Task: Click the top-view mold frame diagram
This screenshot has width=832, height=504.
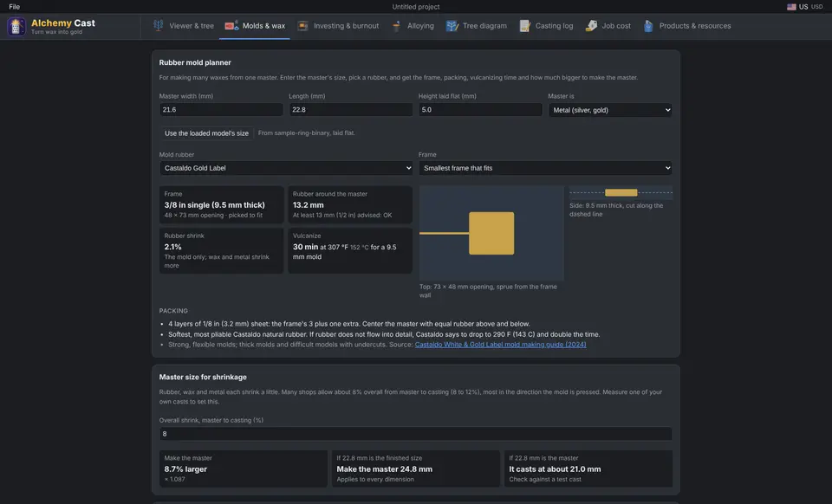Action: point(491,233)
